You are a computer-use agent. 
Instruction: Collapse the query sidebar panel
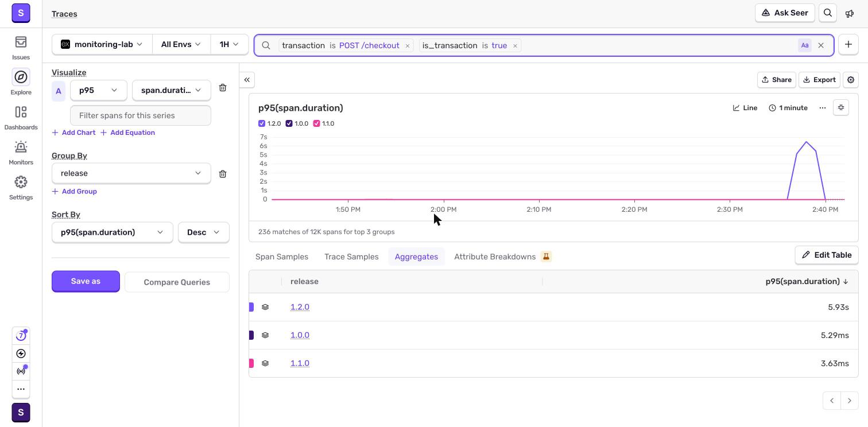point(247,80)
